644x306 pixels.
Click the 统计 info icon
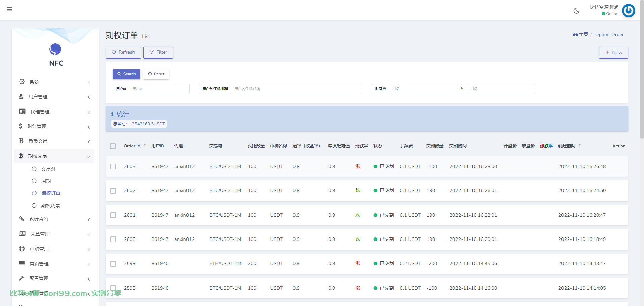(x=112, y=114)
